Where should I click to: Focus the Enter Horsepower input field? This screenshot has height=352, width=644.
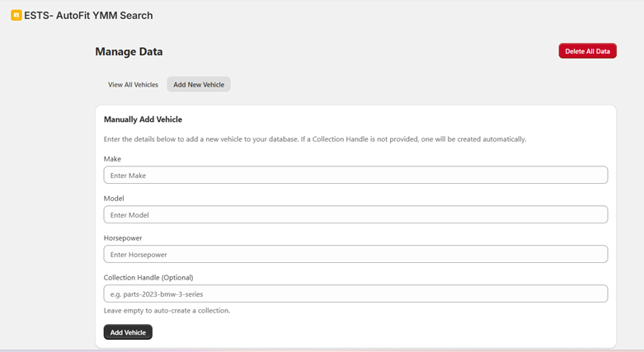coord(355,254)
